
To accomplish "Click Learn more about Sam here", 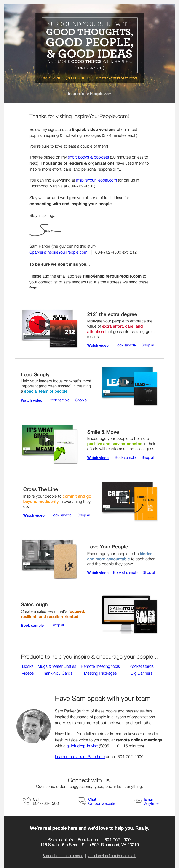I will (x=80, y=756).
